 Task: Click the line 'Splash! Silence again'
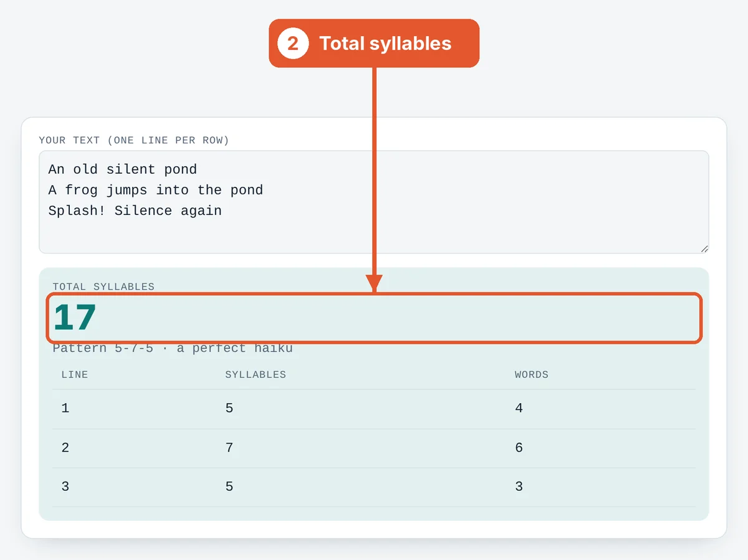135,211
